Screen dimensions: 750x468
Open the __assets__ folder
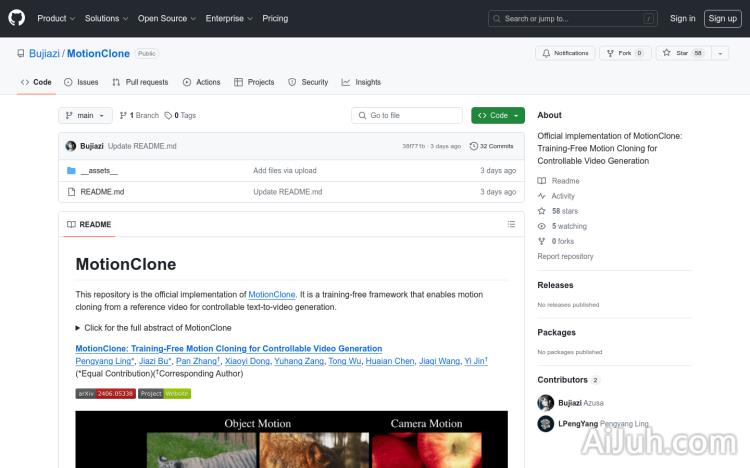[x=99, y=171]
